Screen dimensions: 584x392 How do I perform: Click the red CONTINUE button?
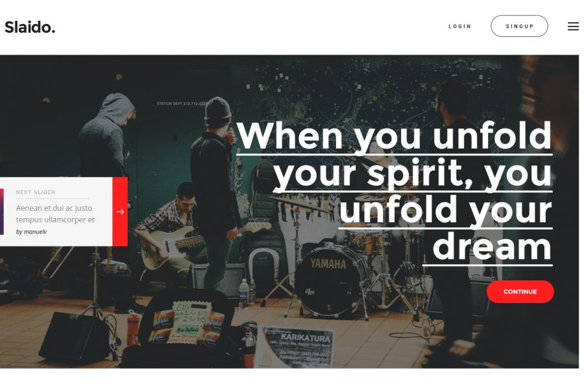point(520,292)
